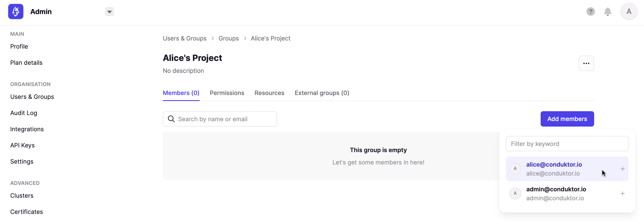Open Audit Log in the sidebar

[23, 113]
